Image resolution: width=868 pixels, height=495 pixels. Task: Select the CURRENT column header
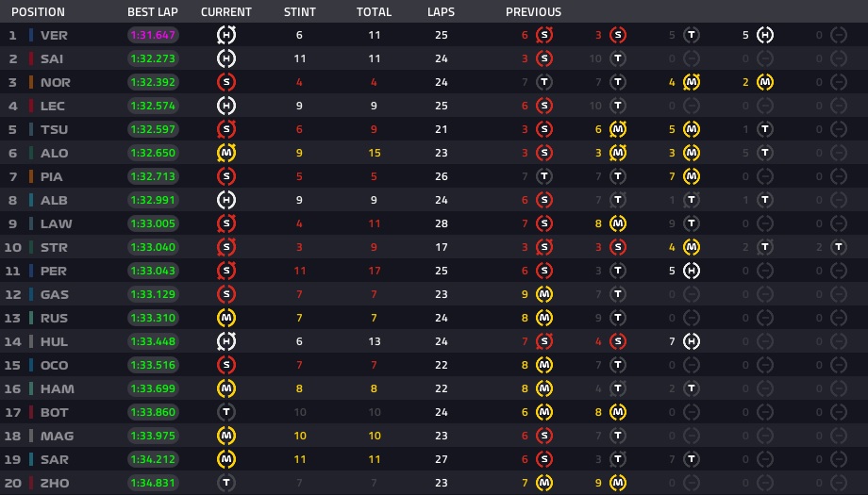point(225,11)
